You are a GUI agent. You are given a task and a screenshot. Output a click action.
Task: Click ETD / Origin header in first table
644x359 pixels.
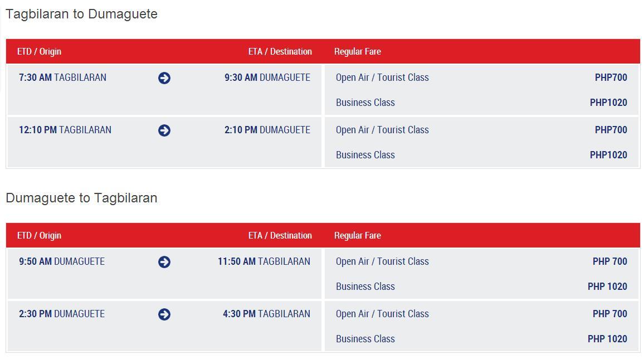[39, 51]
